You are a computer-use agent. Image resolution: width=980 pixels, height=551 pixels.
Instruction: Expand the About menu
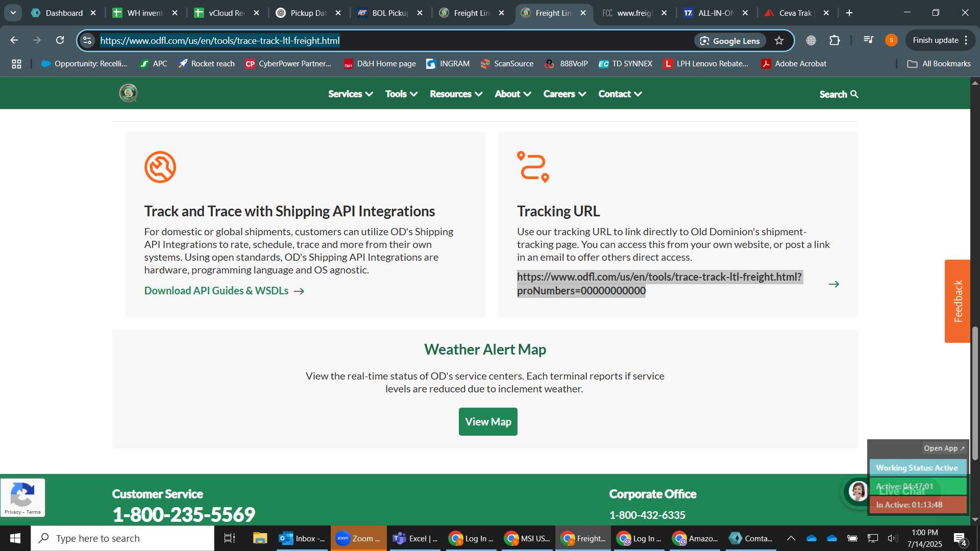click(x=513, y=94)
